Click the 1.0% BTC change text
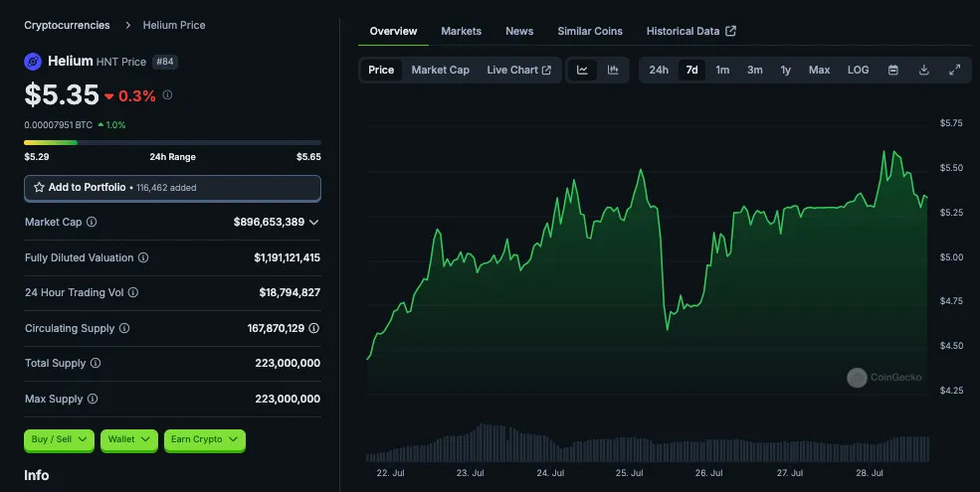The width and height of the screenshot is (980, 492). [x=115, y=125]
